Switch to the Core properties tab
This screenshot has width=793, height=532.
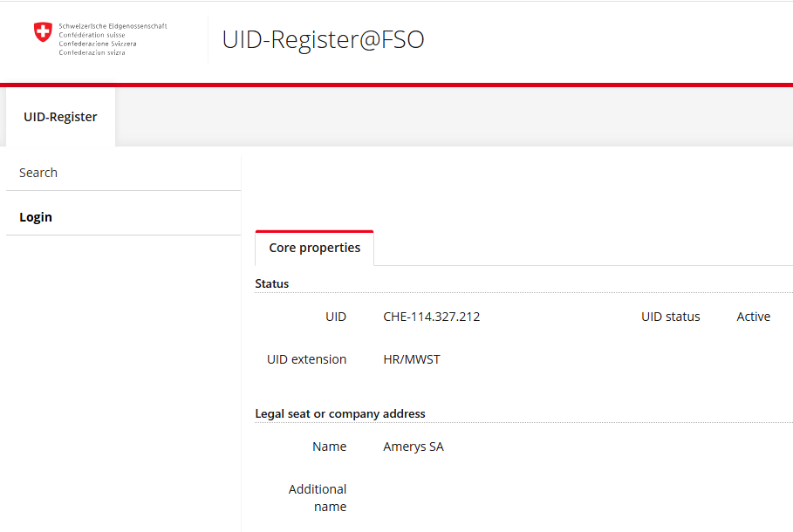pyautogui.click(x=314, y=249)
